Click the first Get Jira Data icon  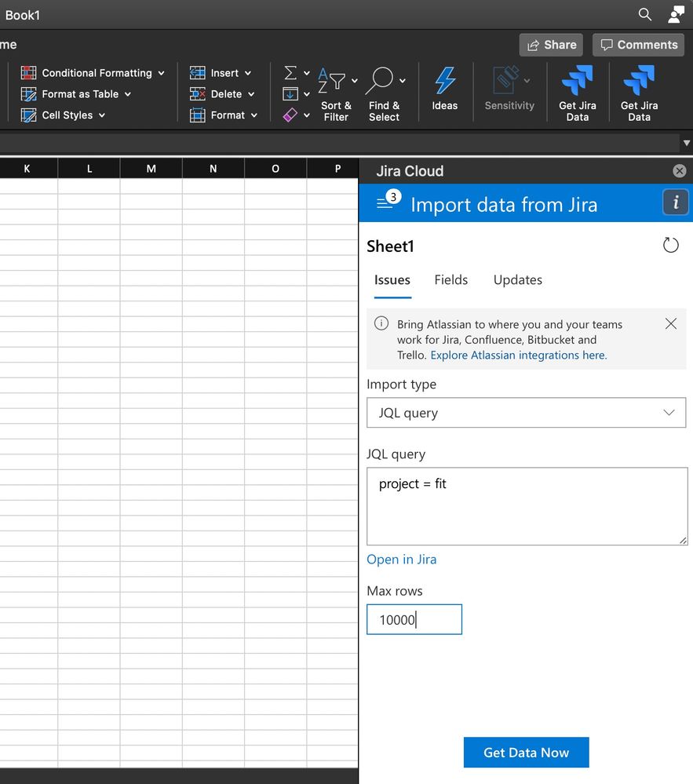click(x=578, y=80)
